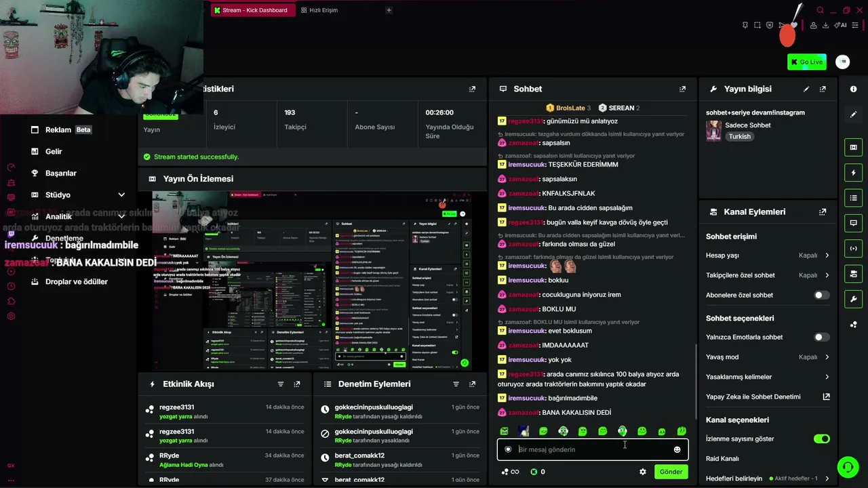Toggle Yalnızca Emotlarla sohbet switch
The height and width of the screenshot is (488, 868).
pyautogui.click(x=821, y=337)
